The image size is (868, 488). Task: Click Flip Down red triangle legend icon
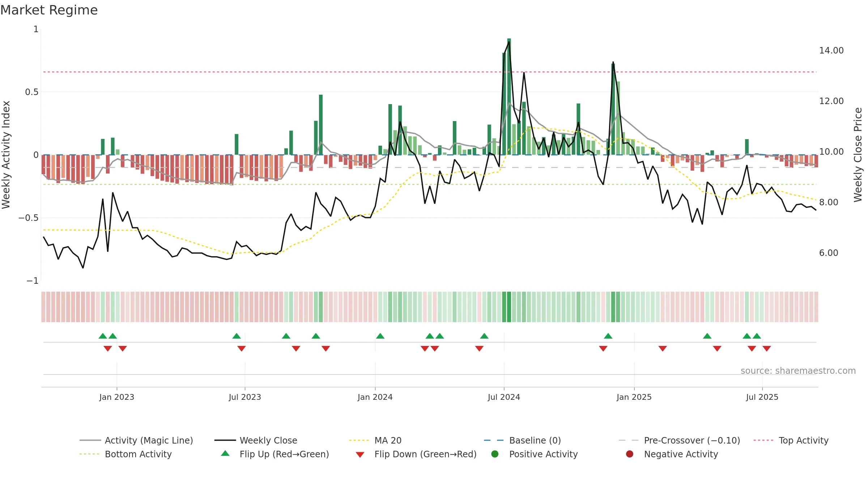pos(360,455)
